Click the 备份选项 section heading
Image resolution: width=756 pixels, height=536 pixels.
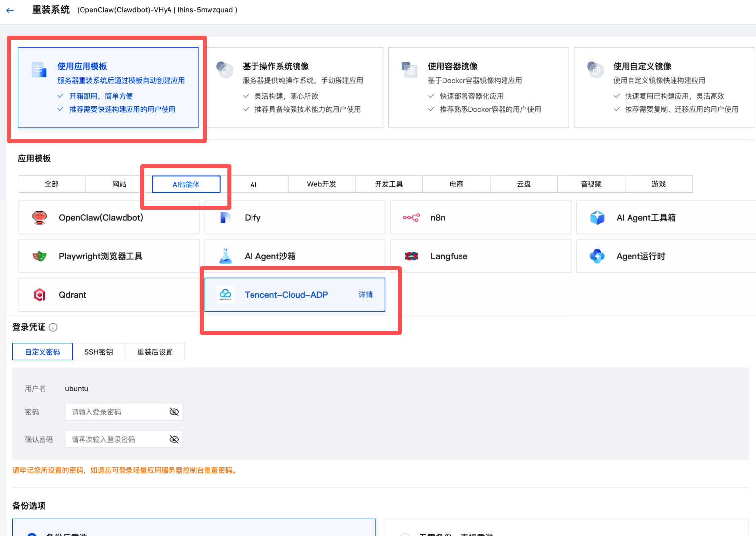[x=29, y=506]
